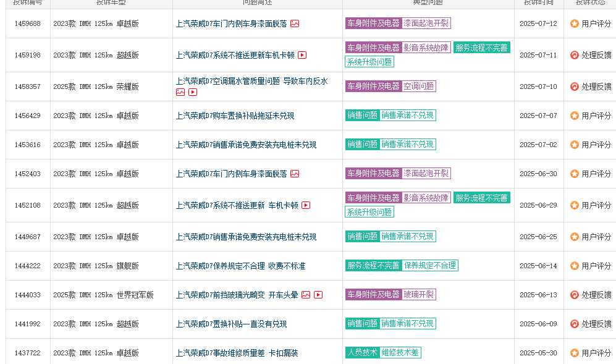Open the image icon for complaint 1444033
The width and height of the screenshot is (616, 364).
click(x=306, y=295)
